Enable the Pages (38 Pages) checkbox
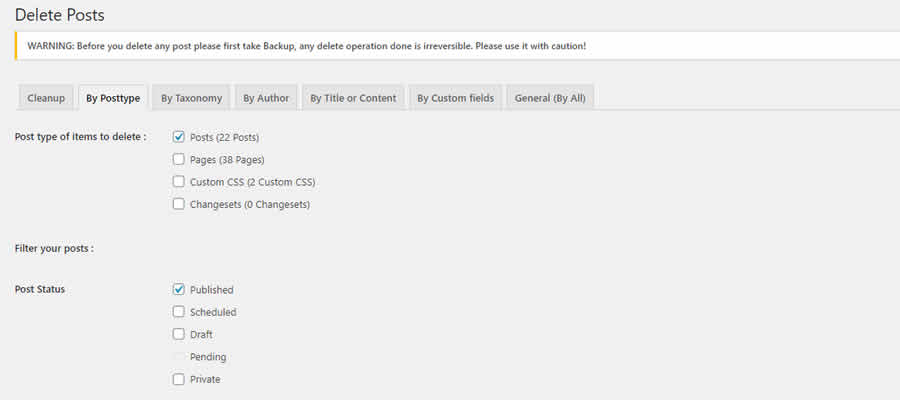This screenshot has height=400, width=900. tap(179, 159)
